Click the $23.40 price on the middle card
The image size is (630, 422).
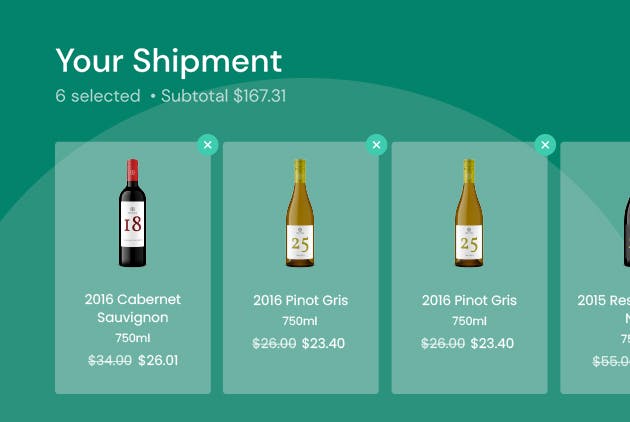coord(323,343)
